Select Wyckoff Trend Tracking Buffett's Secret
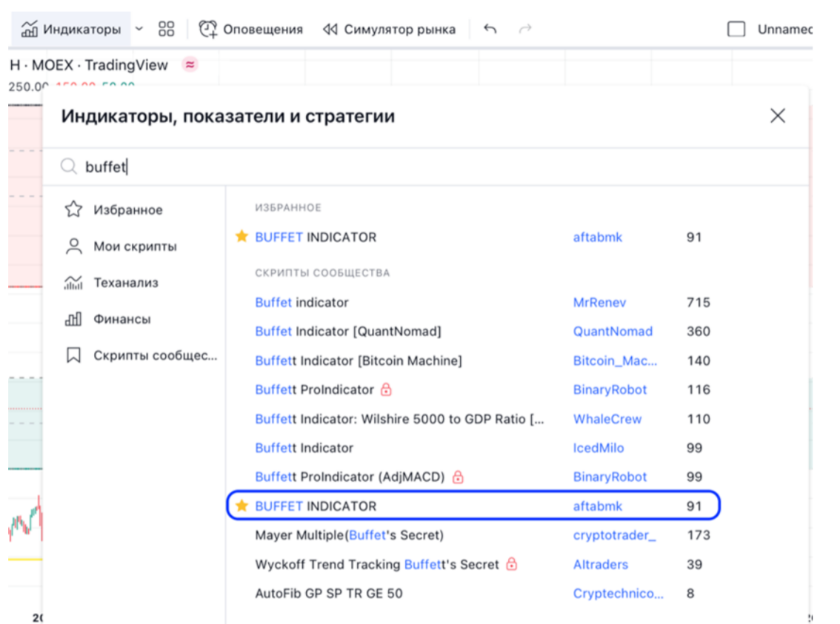 (x=376, y=565)
